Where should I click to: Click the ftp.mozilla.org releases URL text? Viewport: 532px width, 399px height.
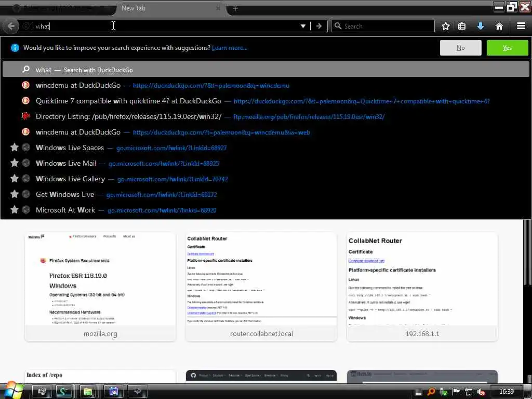[309, 117]
